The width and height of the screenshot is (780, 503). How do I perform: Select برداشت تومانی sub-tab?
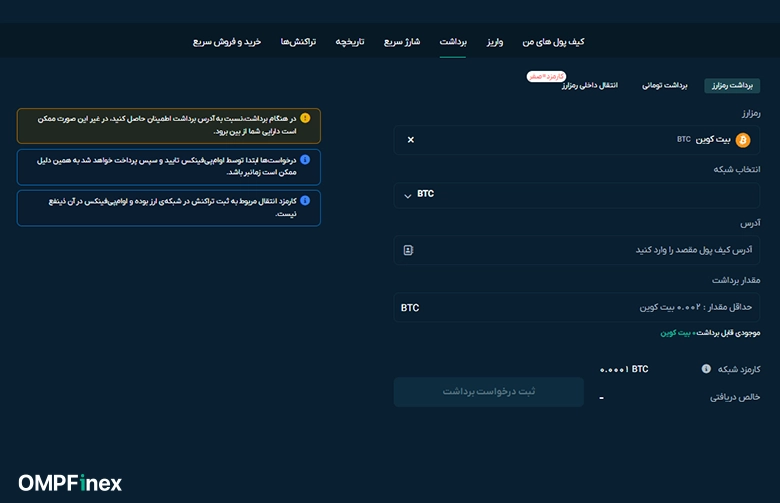coord(665,86)
